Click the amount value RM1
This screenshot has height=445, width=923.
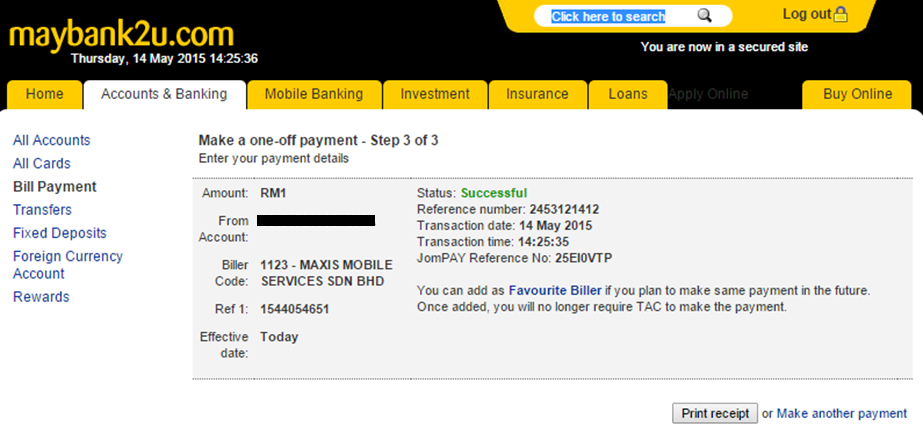pos(273,193)
